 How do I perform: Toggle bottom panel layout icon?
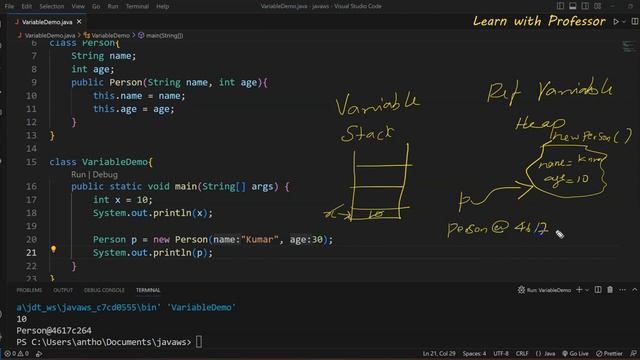click(573, 6)
